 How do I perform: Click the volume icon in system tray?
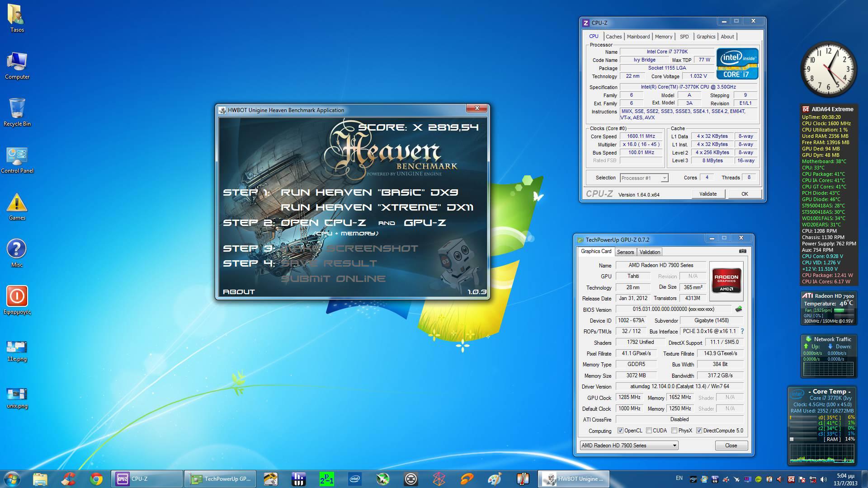point(824,479)
